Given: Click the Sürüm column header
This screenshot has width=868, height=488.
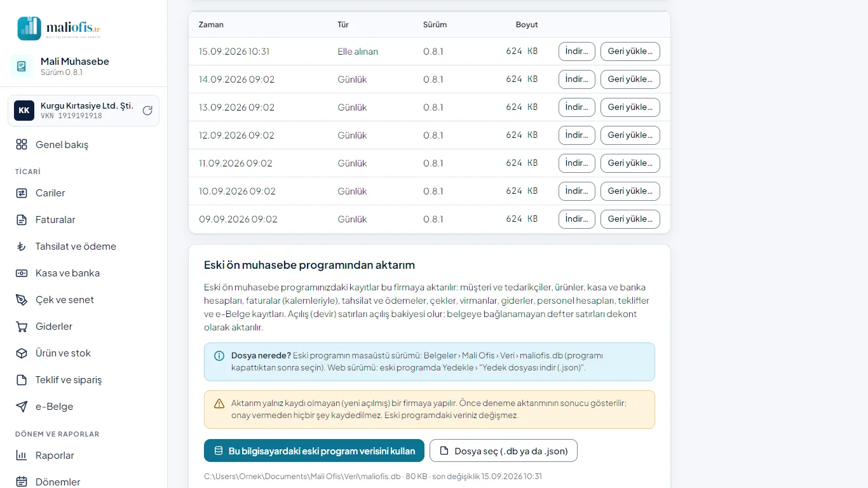Looking at the screenshot, I should point(435,25).
